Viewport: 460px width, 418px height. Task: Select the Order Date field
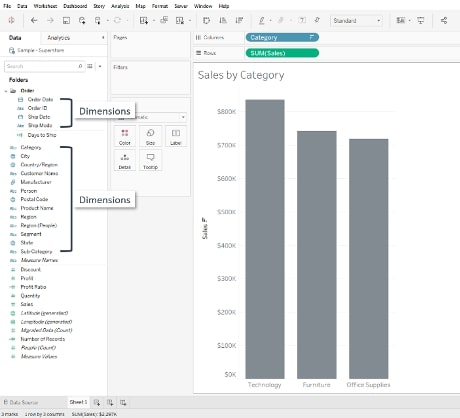point(40,99)
